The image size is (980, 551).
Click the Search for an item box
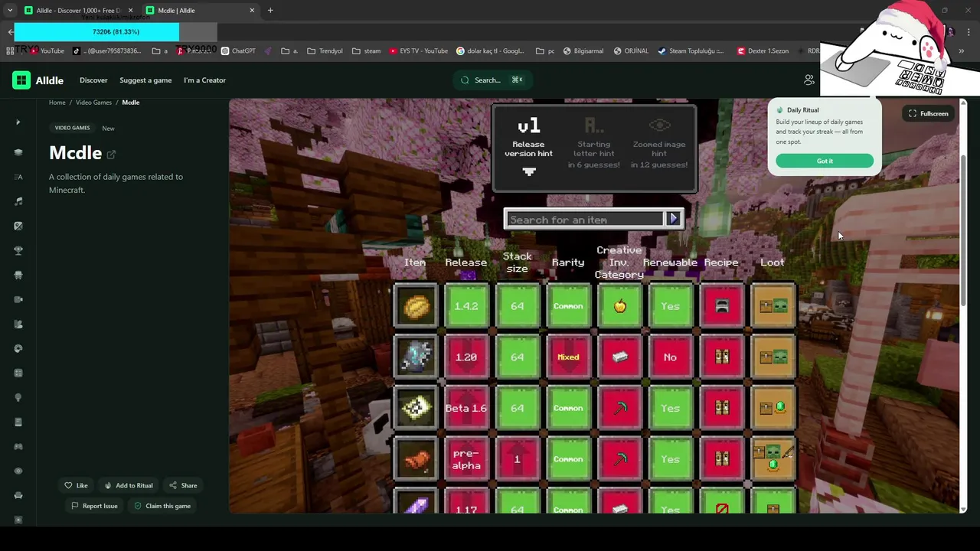coord(585,220)
